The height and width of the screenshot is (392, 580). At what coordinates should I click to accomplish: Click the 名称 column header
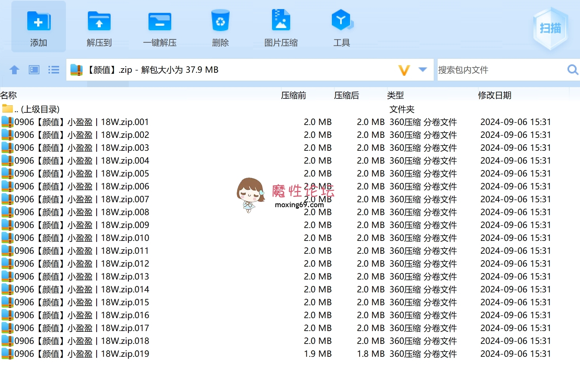[8, 95]
